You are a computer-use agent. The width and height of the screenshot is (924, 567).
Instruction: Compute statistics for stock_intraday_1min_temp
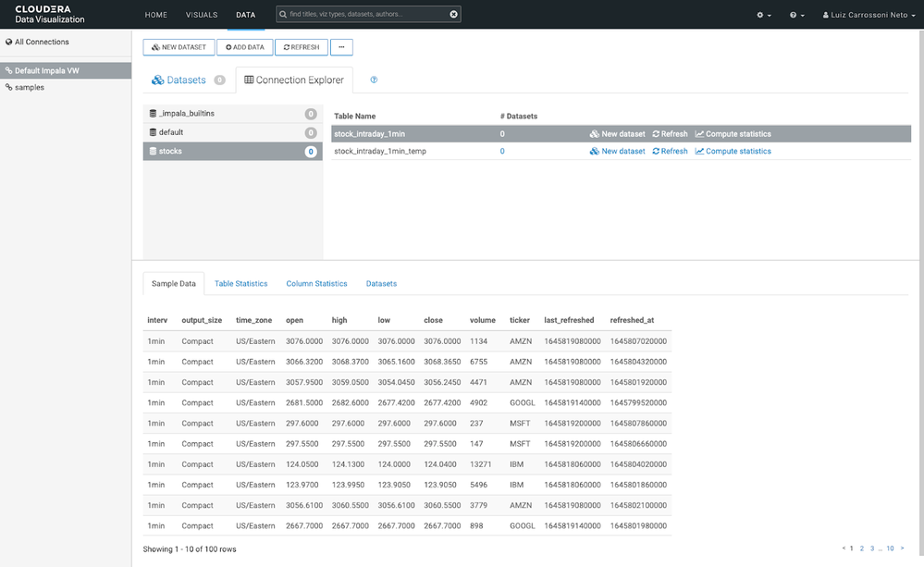(733, 152)
